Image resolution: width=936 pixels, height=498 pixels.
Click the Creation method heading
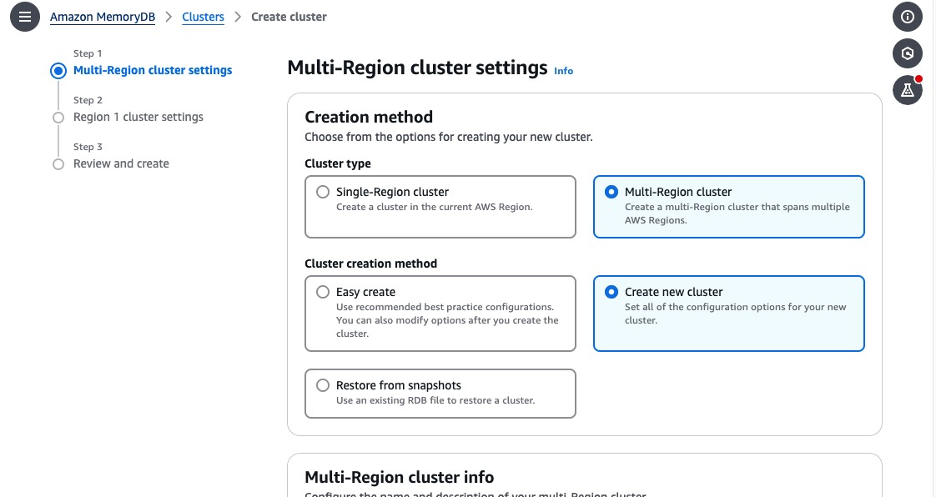pos(368,117)
